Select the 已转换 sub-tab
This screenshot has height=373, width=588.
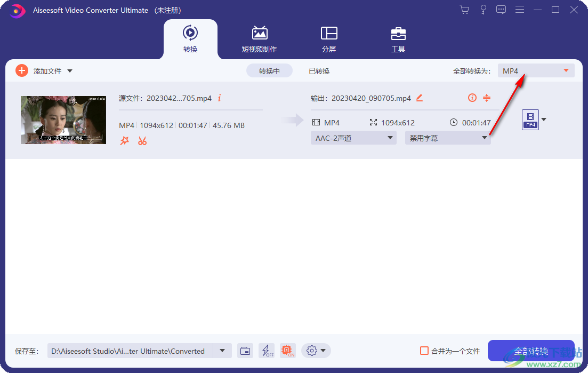point(319,71)
